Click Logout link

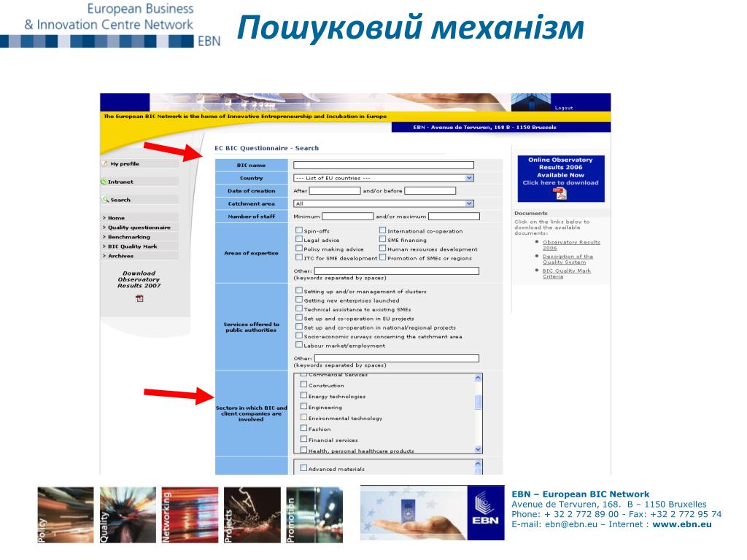coord(564,108)
